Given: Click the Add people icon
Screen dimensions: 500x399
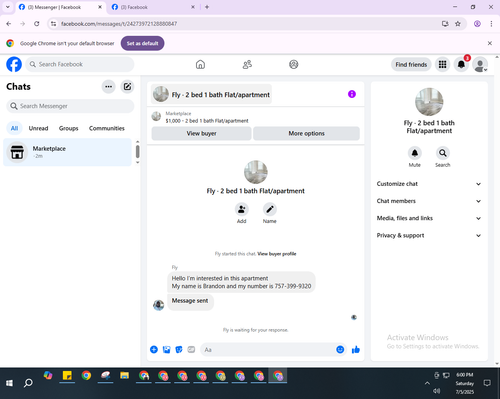Looking at the screenshot, I should coord(242,209).
